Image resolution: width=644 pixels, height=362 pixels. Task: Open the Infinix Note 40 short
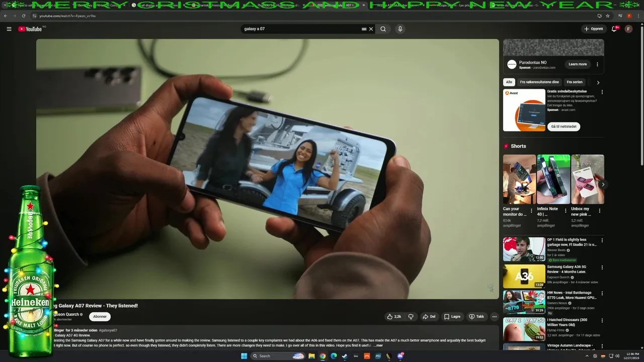(x=553, y=179)
